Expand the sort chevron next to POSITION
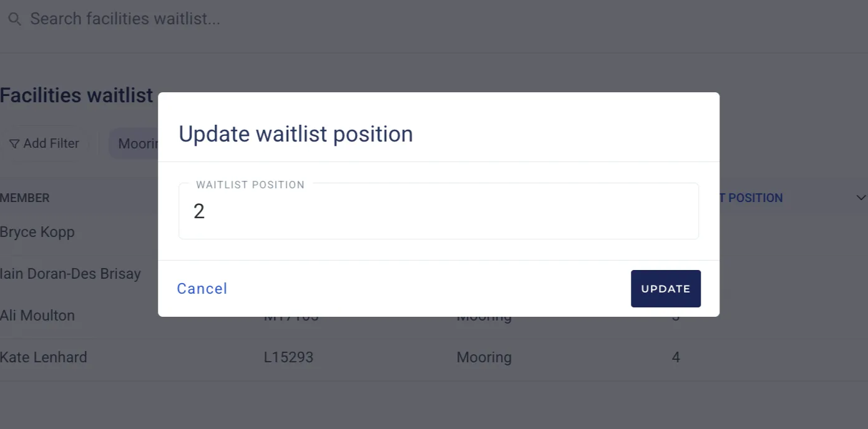Screen dimensions: 868x429 click(x=861, y=198)
